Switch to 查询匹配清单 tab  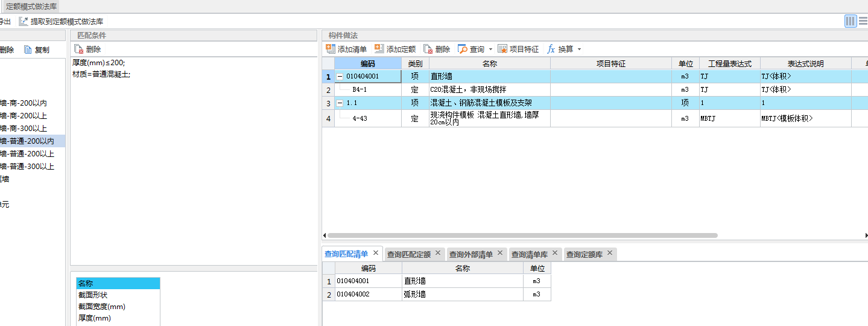(x=346, y=254)
